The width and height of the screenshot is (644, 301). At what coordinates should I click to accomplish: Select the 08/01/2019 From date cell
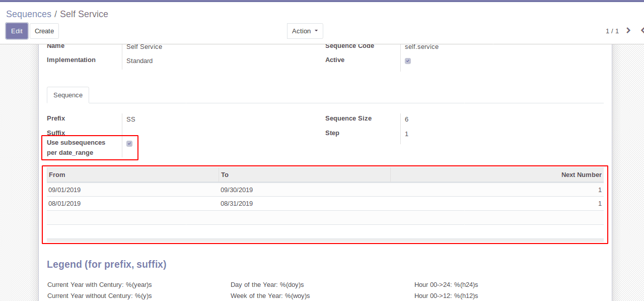coord(132,204)
